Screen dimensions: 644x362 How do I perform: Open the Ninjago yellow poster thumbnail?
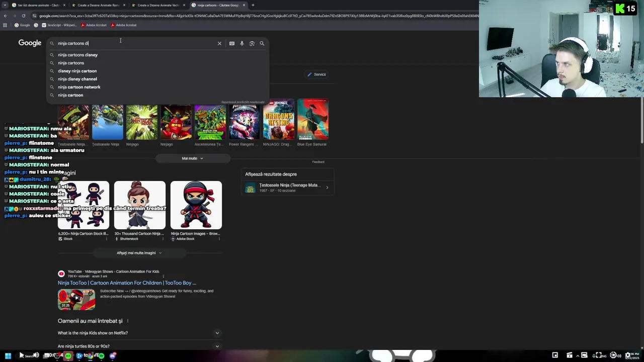click(142, 122)
